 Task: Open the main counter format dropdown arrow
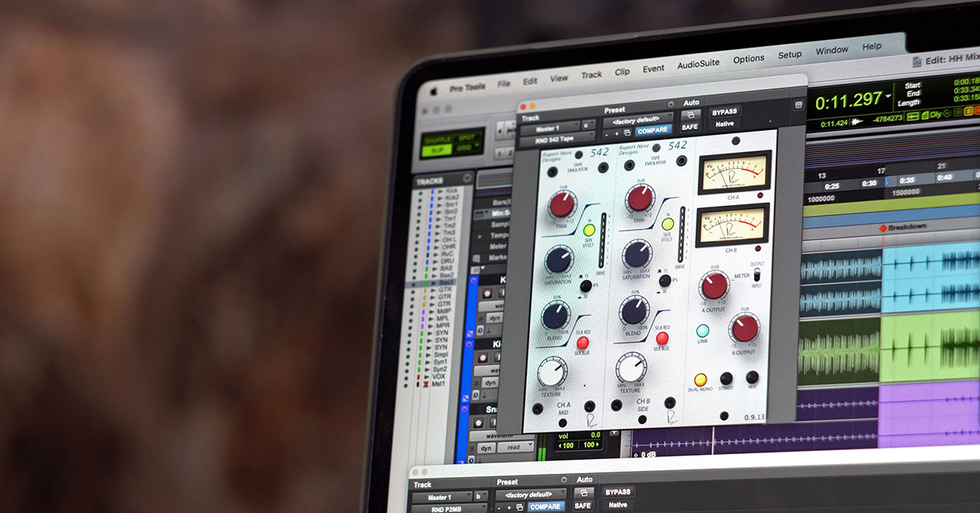(x=888, y=96)
